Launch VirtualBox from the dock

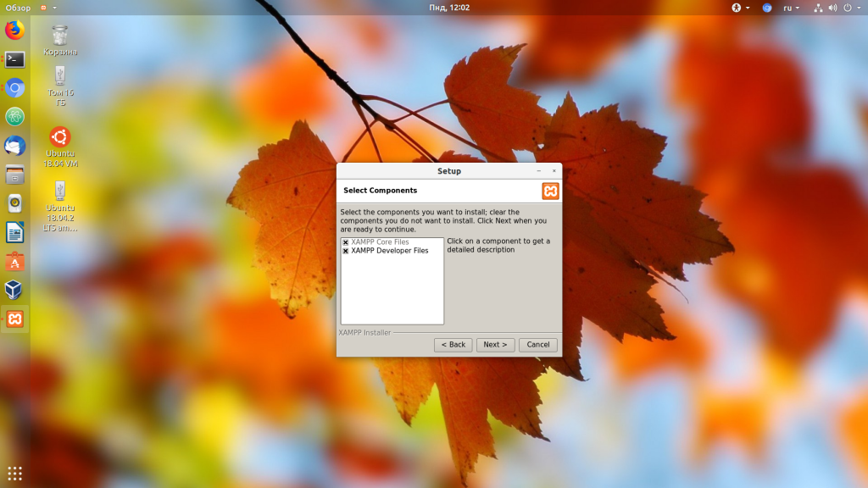click(x=15, y=290)
